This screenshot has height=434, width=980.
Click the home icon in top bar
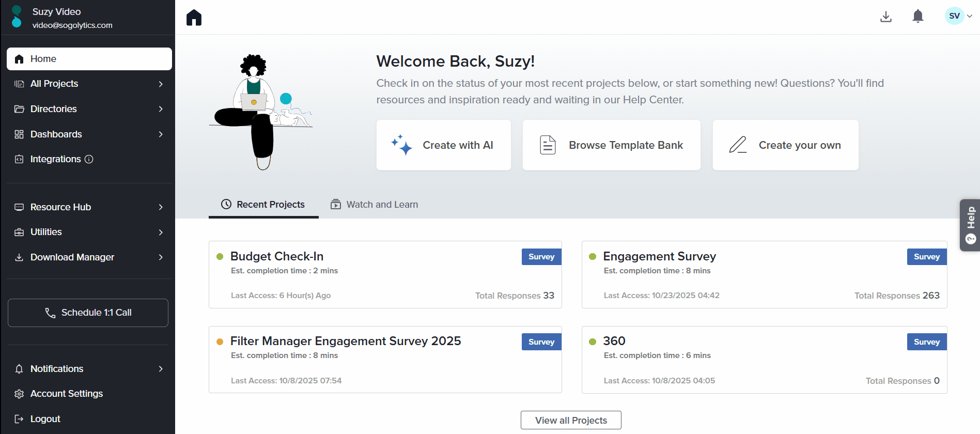[x=194, y=18]
